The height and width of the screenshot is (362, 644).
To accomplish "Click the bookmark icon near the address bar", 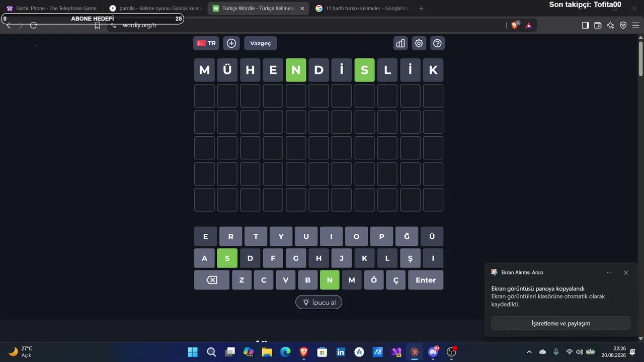I will [98, 26].
